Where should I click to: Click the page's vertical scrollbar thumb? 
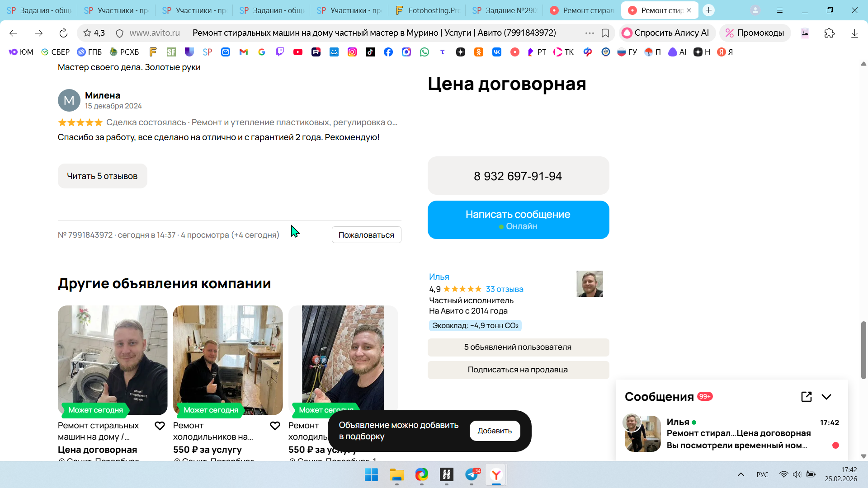[x=863, y=350]
